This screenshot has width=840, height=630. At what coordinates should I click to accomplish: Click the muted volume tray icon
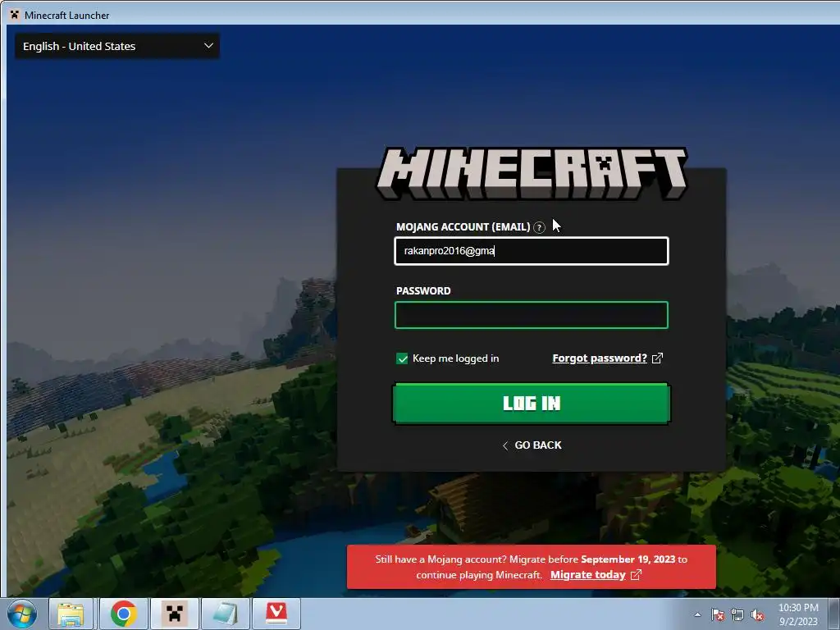point(757,614)
